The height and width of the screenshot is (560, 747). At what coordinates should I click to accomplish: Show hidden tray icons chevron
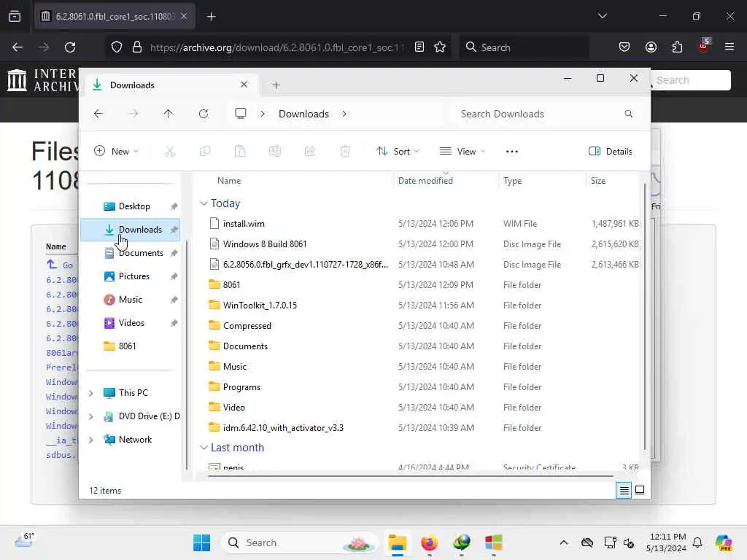pyautogui.click(x=564, y=542)
